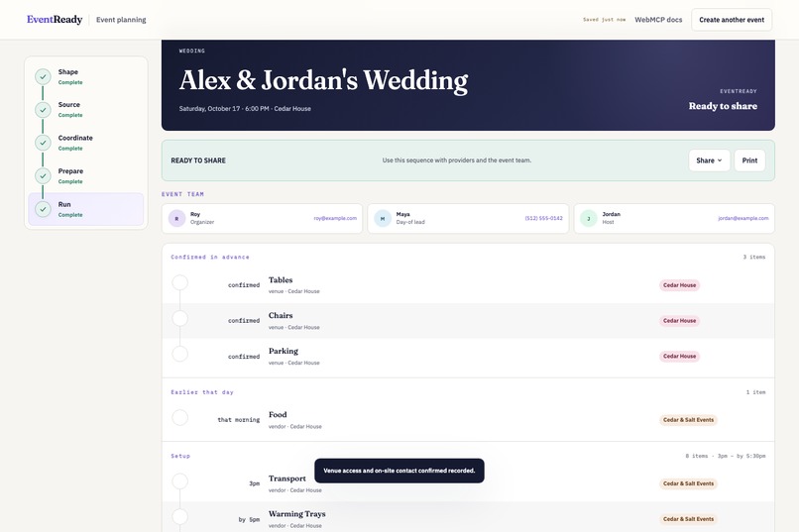
Task: Click jordan@example.com email link
Action: pyautogui.click(x=743, y=218)
